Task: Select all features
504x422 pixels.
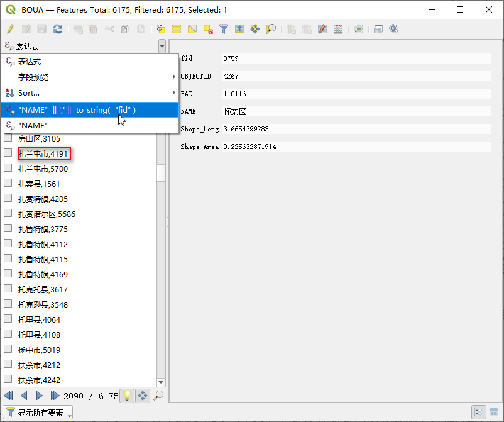Action: click(177, 29)
